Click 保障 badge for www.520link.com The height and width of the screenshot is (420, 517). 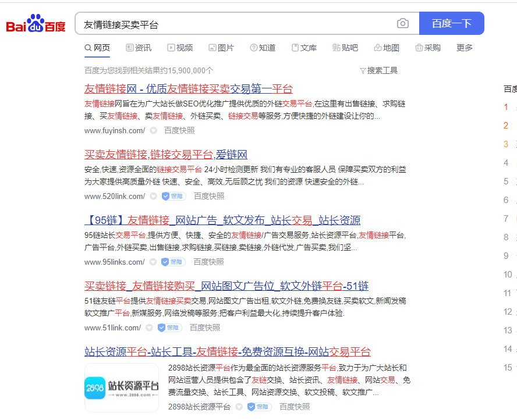[173, 196]
